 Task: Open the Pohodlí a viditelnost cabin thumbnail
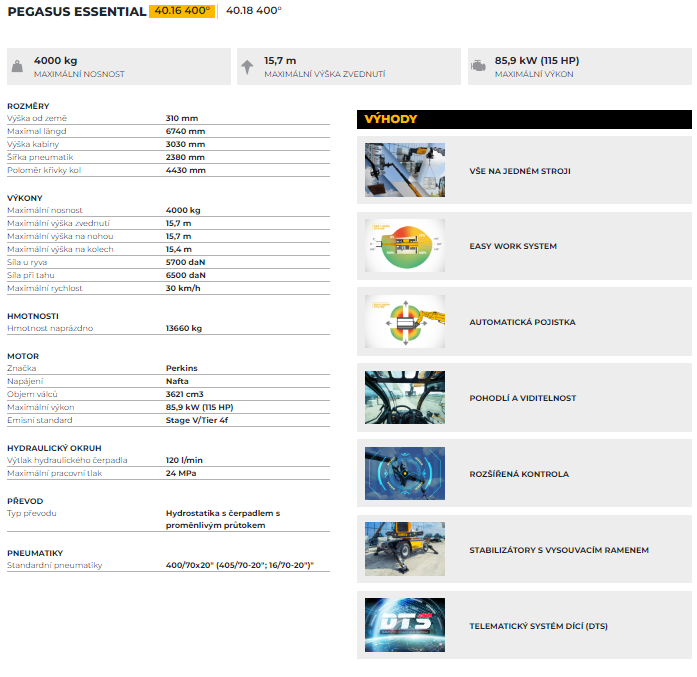pos(405,397)
